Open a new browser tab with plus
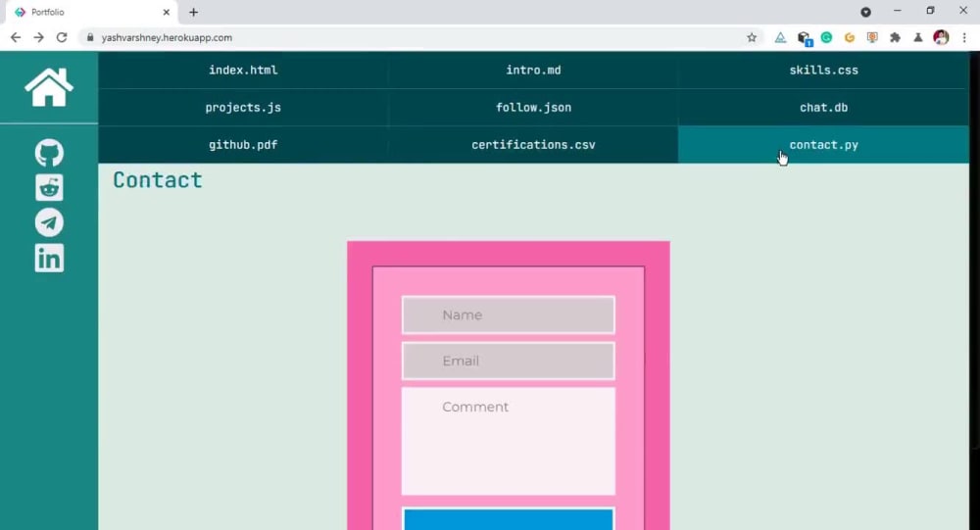This screenshot has height=530, width=980. pyautogui.click(x=194, y=12)
